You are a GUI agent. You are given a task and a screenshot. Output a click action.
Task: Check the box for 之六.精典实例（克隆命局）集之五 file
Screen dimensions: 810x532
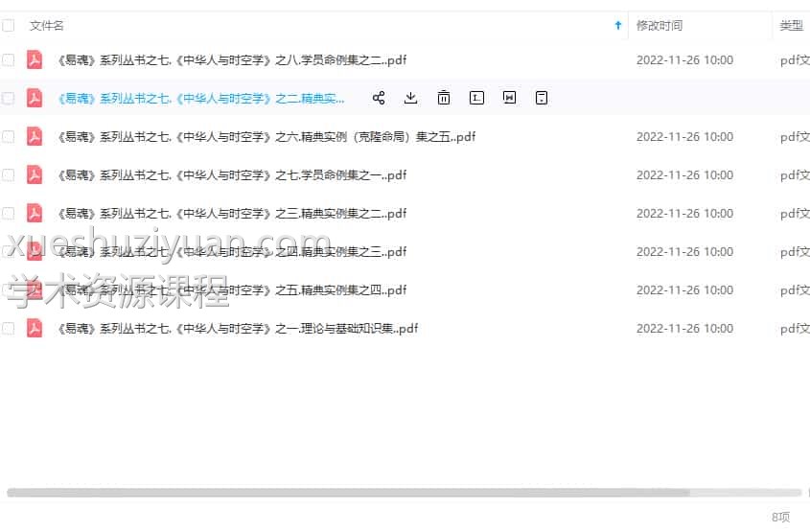[9, 136]
